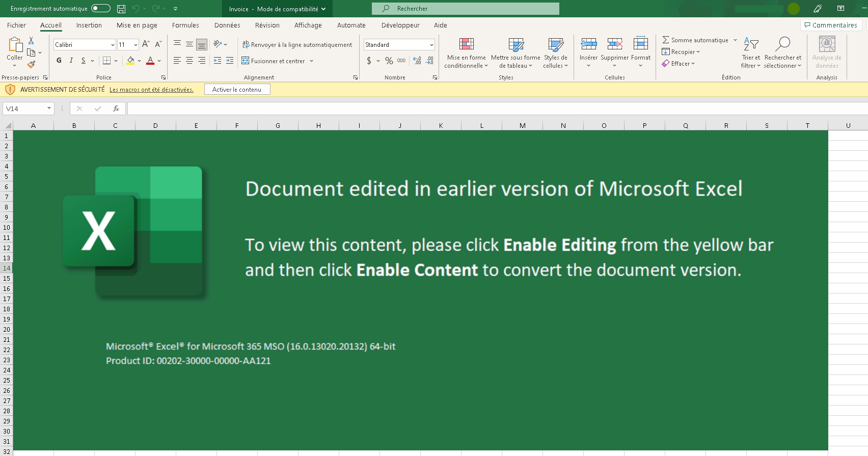This screenshot has width=868, height=456.
Task: Click the Rechercher search box
Action: click(466, 9)
